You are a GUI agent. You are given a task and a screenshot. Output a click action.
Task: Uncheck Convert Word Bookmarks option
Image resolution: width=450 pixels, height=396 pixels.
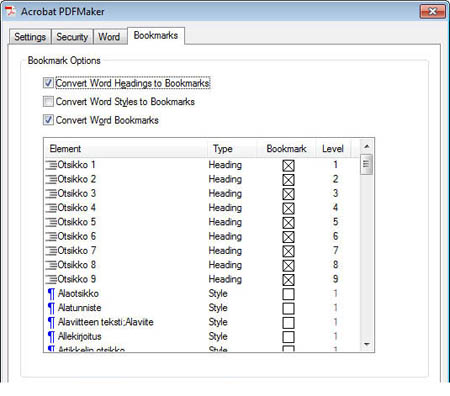coord(48,120)
